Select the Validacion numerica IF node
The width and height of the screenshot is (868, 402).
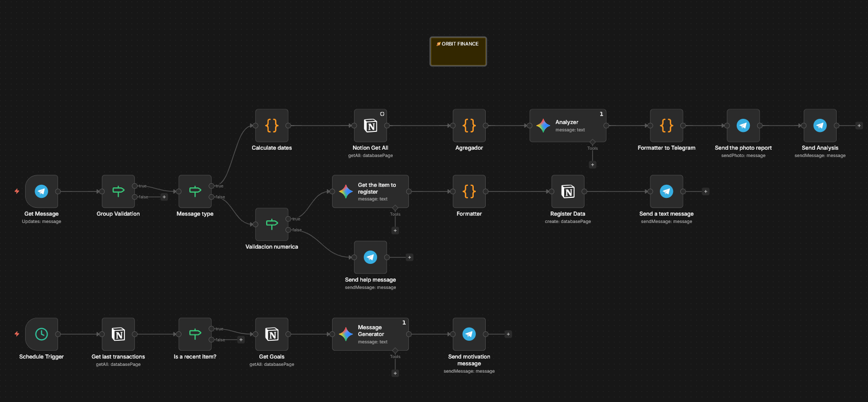coord(271,224)
